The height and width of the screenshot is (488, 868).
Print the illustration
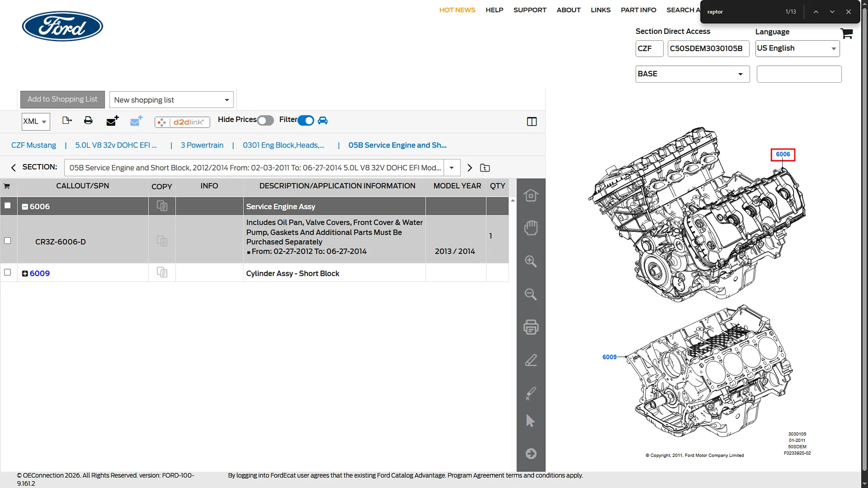(x=531, y=327)
